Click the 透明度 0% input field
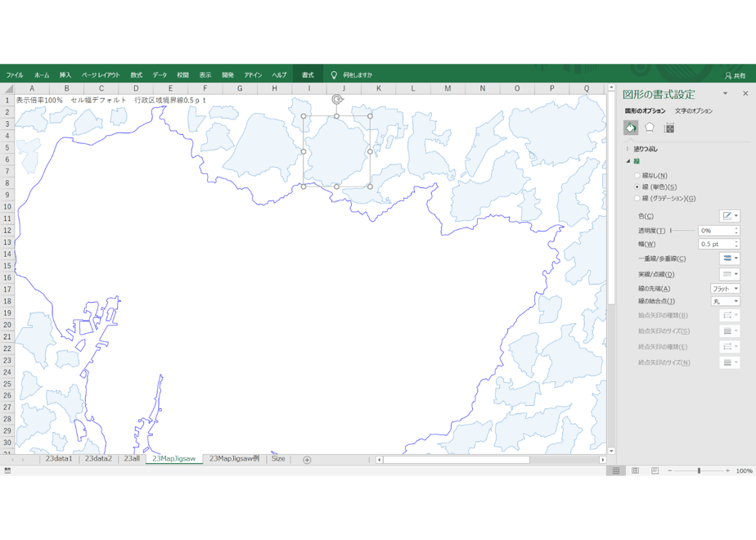Screen dimensions: 756x540 click(715, 231)
